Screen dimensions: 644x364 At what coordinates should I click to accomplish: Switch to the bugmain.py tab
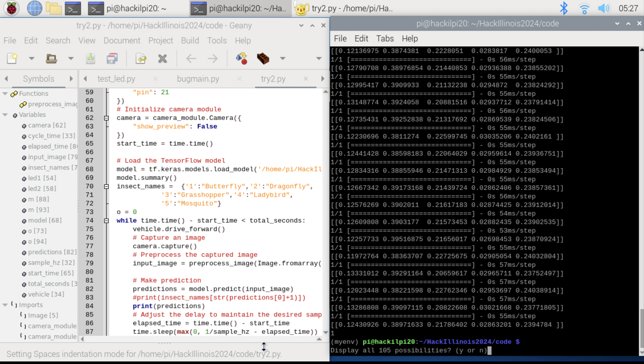[198, 79]
